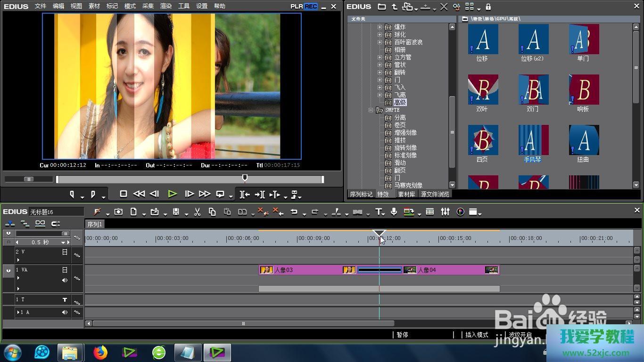
Task: Click the title T tool in timeline toolbar
Action: (379, 212)
